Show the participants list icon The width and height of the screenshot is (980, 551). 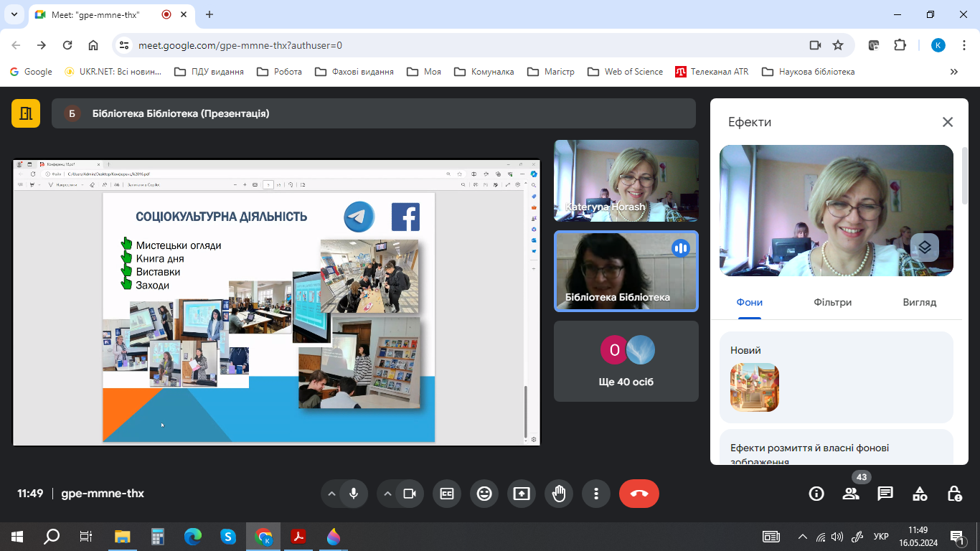pyautogui.click(x=851, y=494)
